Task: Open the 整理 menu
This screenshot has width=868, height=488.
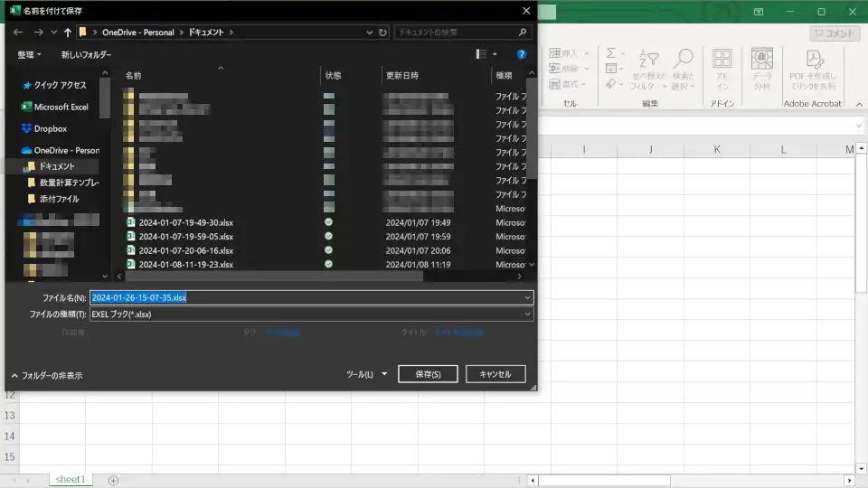Action: [29, 54]
